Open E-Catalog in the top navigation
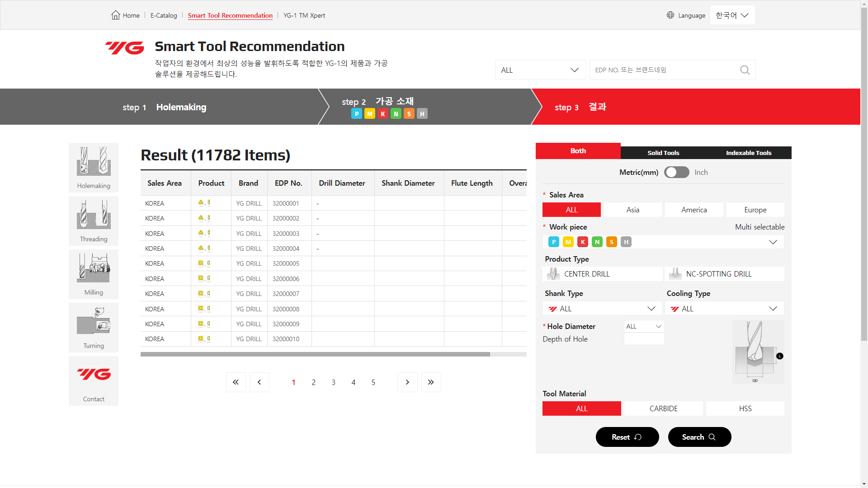868x488 pixels. [x=164, y=15]
